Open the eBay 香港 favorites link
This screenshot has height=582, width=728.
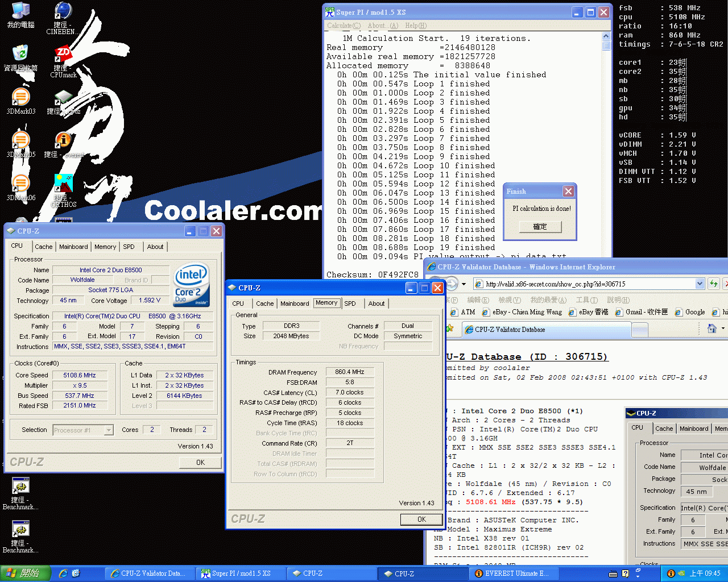(588, 312)
